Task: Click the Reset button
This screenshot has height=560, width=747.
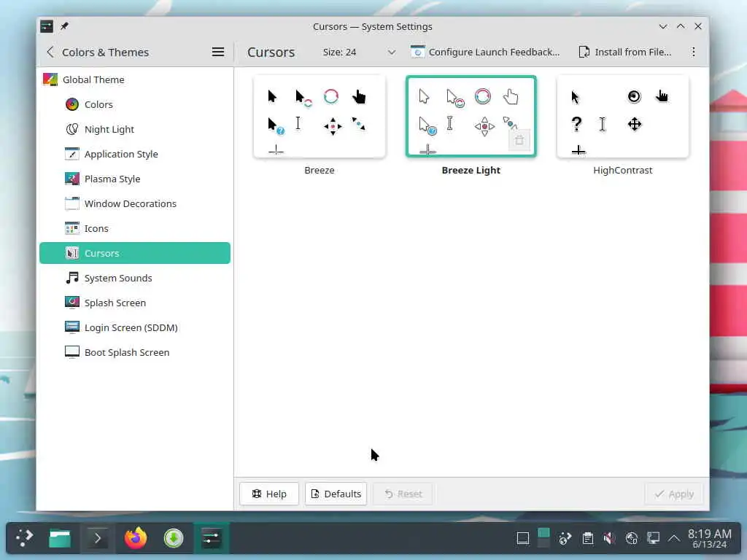Action: 403,494
